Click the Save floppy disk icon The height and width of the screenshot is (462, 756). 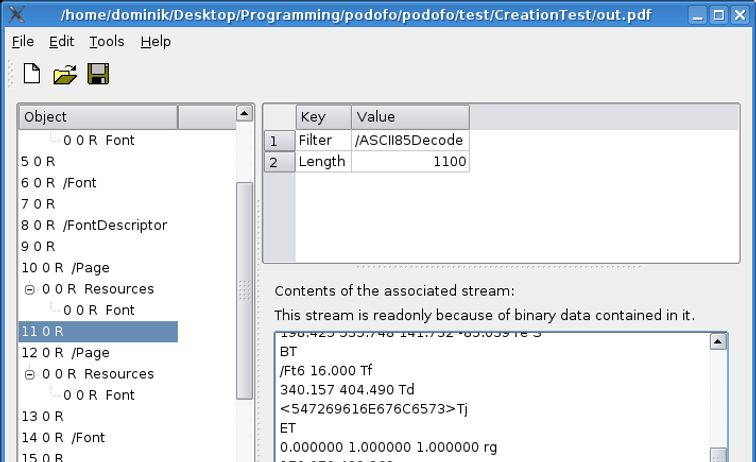[98, 74]
